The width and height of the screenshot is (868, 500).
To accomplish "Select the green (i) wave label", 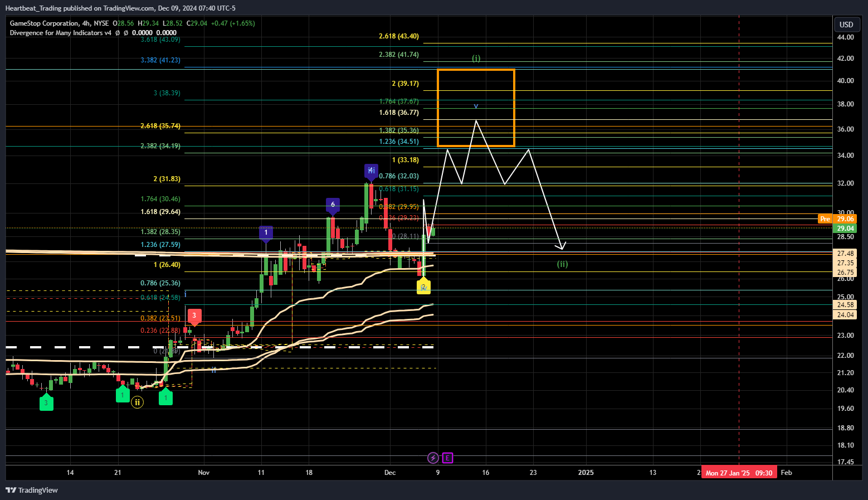I will point(476,58).
